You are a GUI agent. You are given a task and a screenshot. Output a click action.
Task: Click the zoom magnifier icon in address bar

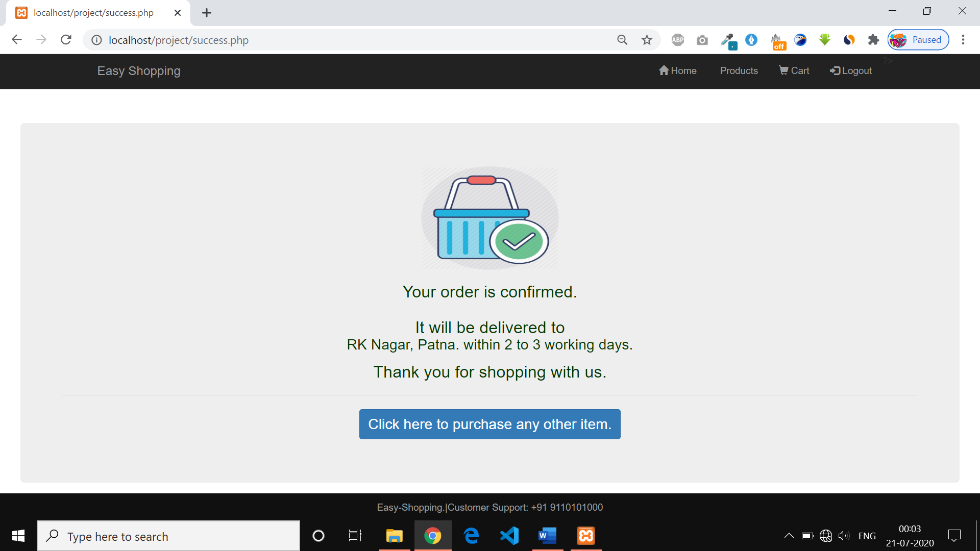click(x=622, y=40)
